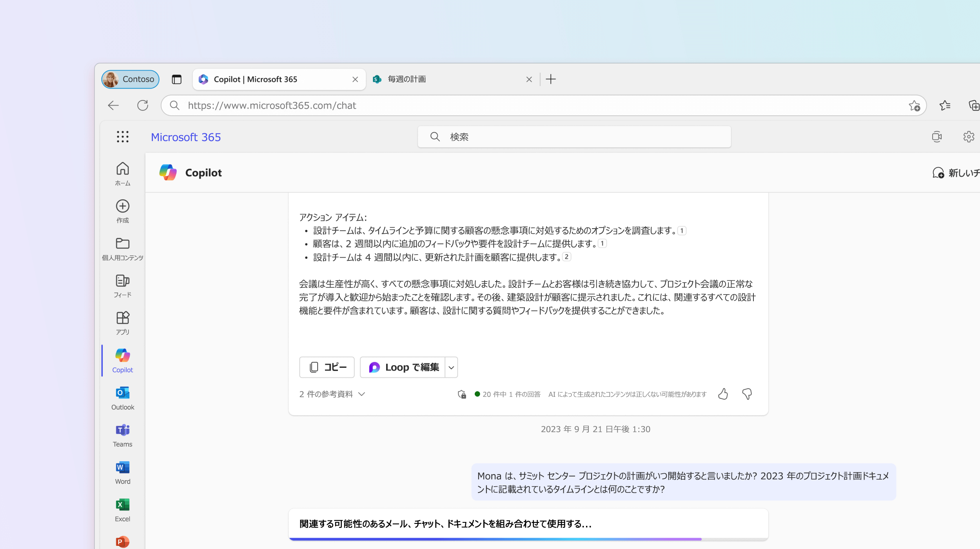Go to ホーム in the sidebar
Viewport: 980px width, 549px height.
122,174
